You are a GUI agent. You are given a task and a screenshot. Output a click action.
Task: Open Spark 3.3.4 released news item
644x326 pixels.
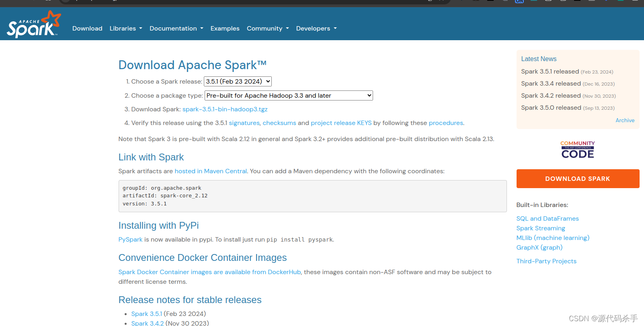pyautogui.click(x=551, y=84)
